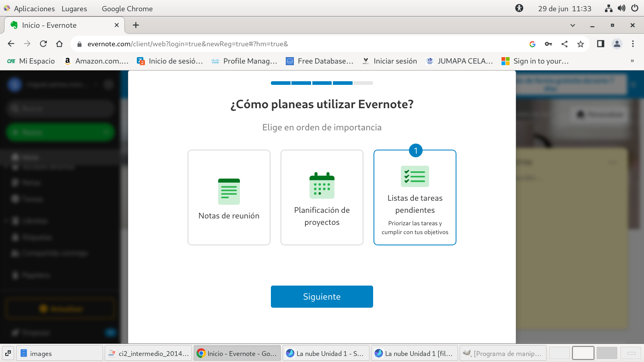Reload the Evernote page
Image resolution: width=644 pixels, height=362 pixels.
43,44
